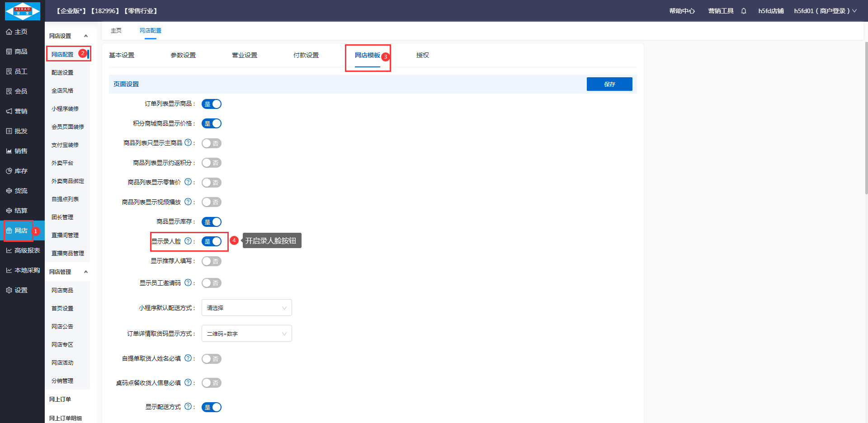This screenshot has width=868, height=423.
Task: Switch to the 基本设置 tab
Action: point(122,55)
